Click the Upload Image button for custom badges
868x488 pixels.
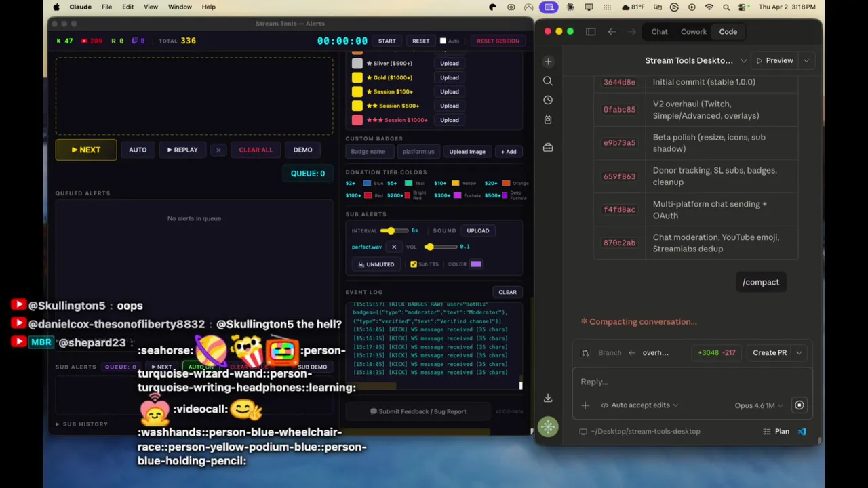click(467, 152)
